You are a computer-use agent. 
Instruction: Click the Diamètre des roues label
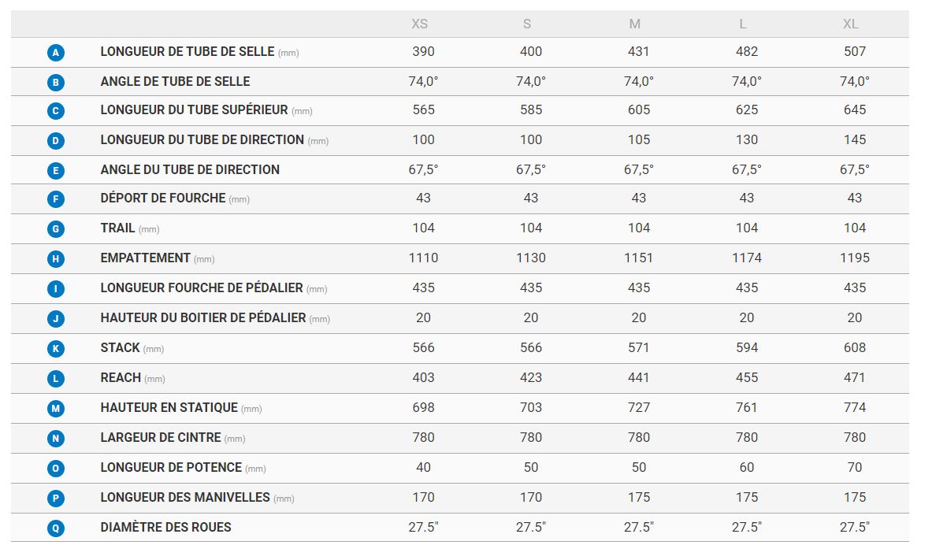click(x=165, y=527)
